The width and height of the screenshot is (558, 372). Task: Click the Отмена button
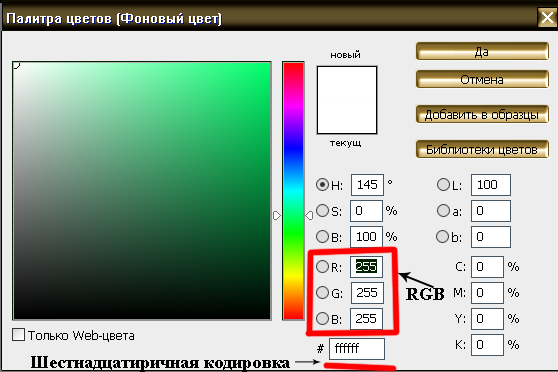[482, 79]
